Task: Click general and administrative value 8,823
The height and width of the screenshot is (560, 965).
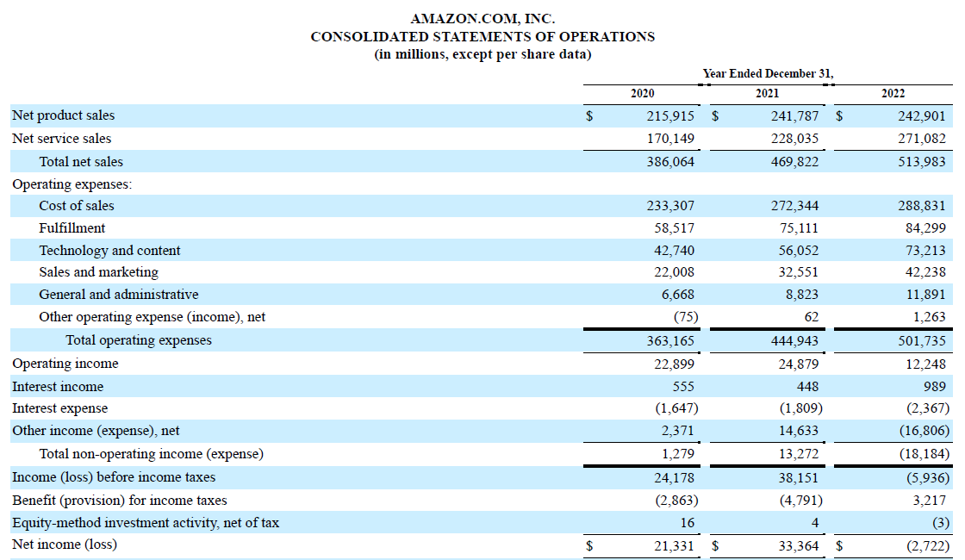Action: (802, 295)
